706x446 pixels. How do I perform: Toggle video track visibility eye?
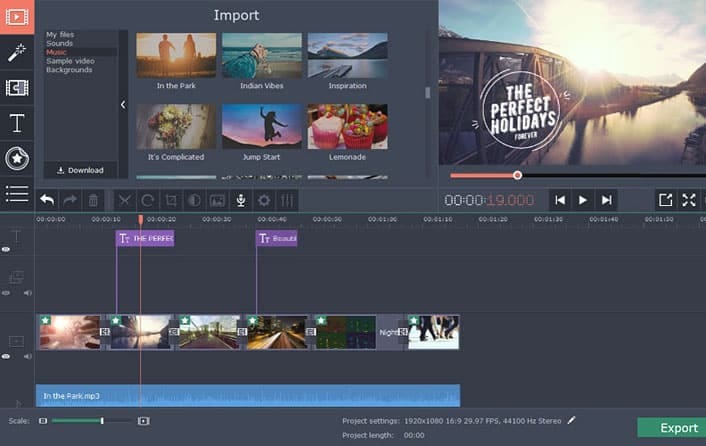click(x=7, y=355)
